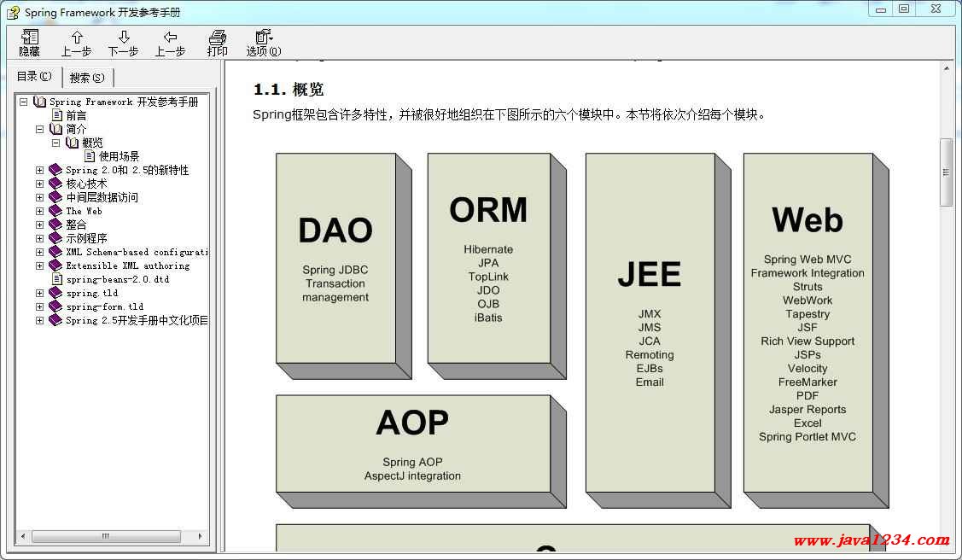Click the book icon beside 整合
The width and height of the screenshot is (962, 560).
[x=55, y=225]
